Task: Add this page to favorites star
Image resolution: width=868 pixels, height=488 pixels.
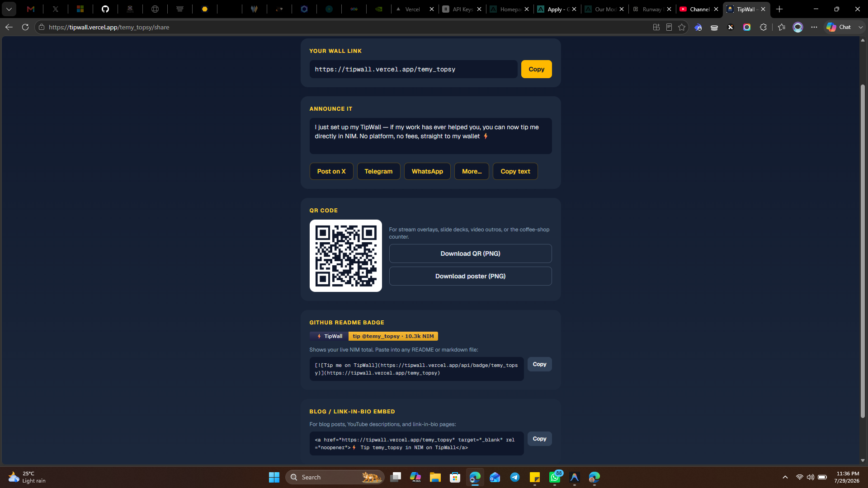Action: [682, 27]
